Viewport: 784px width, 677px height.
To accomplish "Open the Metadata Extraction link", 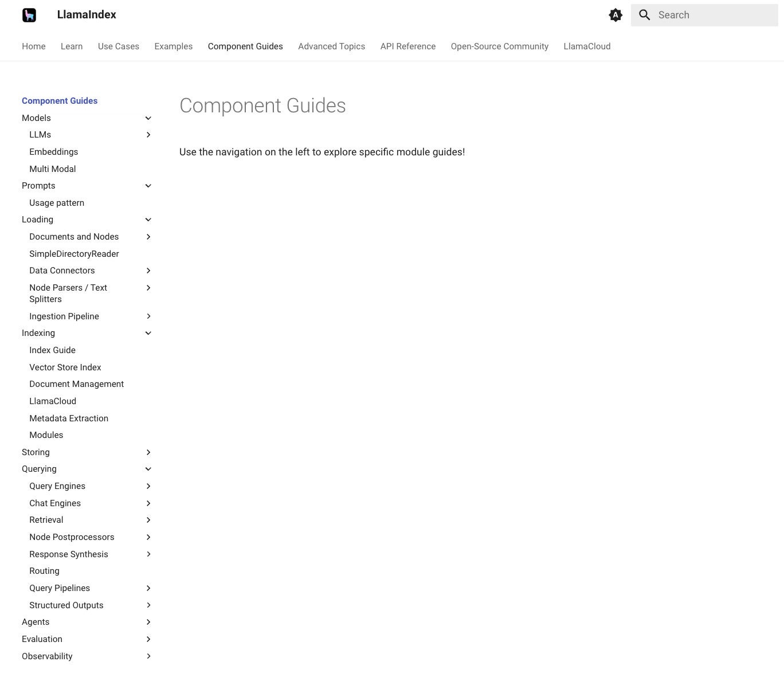I will pyautogui.click(x=69, y=418).
